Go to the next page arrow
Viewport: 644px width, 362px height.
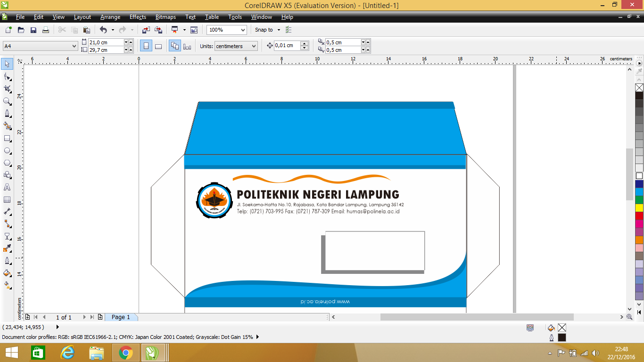pos(84,317)
